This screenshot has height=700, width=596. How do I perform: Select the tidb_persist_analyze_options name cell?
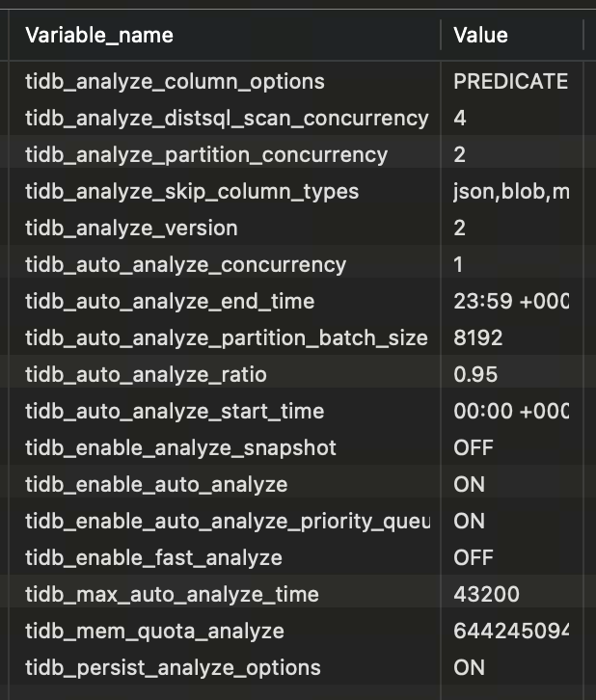click(x=173, y=668)
